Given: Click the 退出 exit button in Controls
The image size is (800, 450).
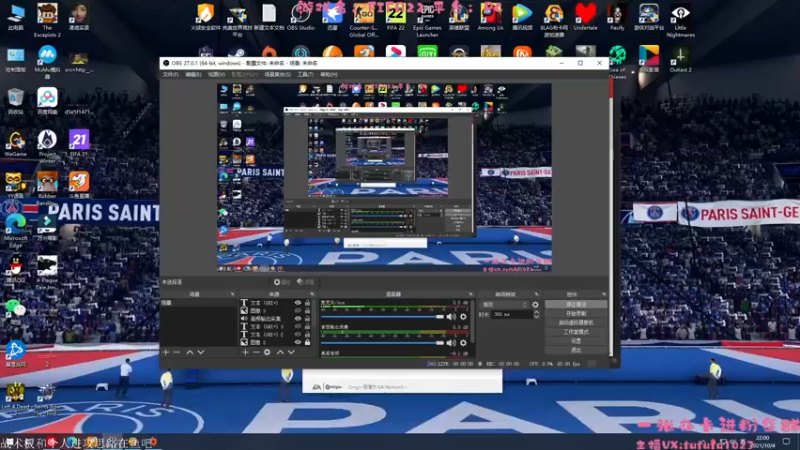Looking at the screenshot, I should click(x=576, y=350).
